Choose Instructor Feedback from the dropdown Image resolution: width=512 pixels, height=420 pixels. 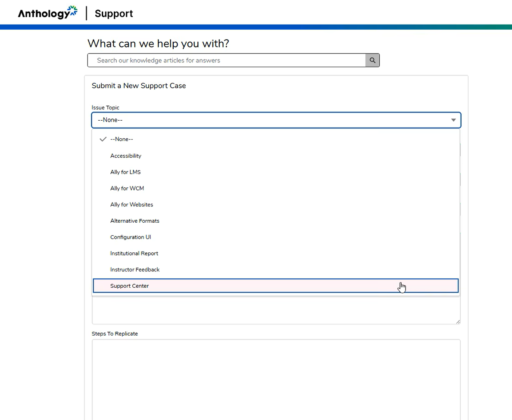coord(135,270)
